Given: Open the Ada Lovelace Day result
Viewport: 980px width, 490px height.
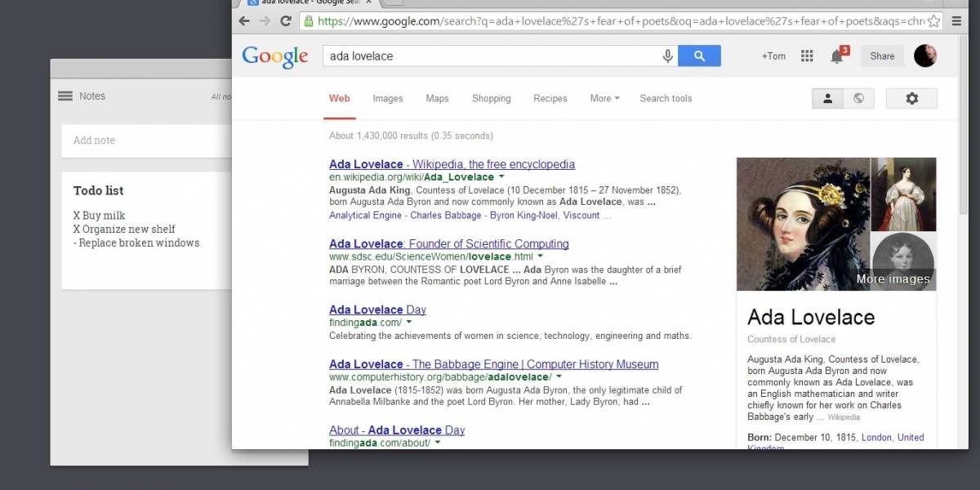Looking at the screenshot, I should tap(377, 310).
